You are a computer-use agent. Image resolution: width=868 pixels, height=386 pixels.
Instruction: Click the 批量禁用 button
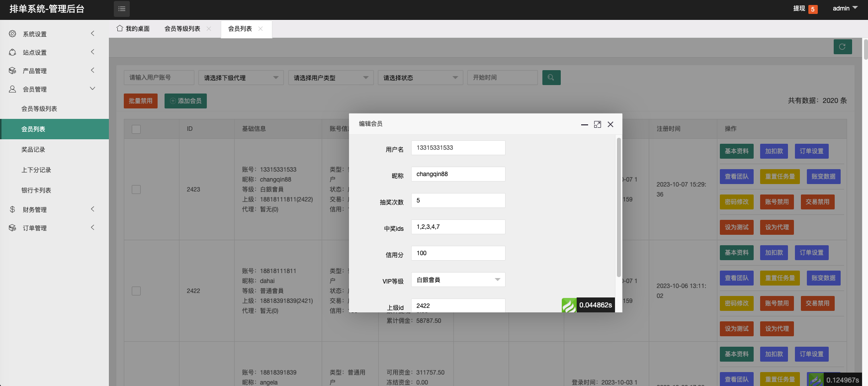(x=141, y=101)
